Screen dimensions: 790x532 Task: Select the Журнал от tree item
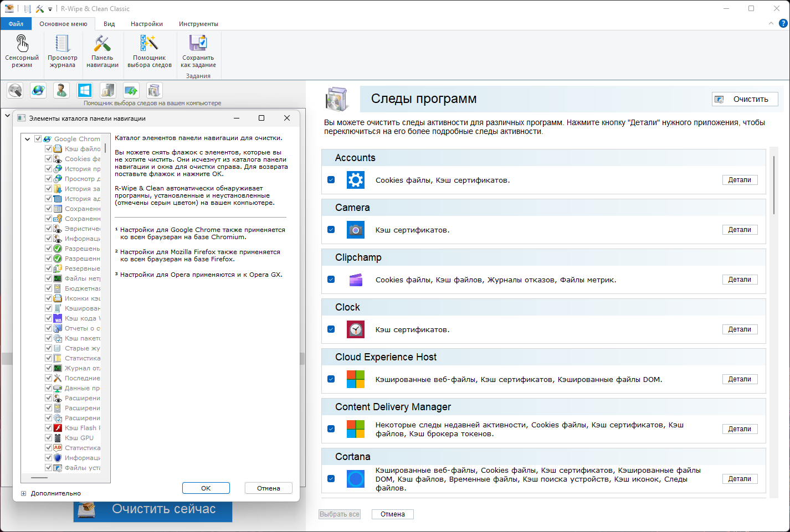[82, 368]
